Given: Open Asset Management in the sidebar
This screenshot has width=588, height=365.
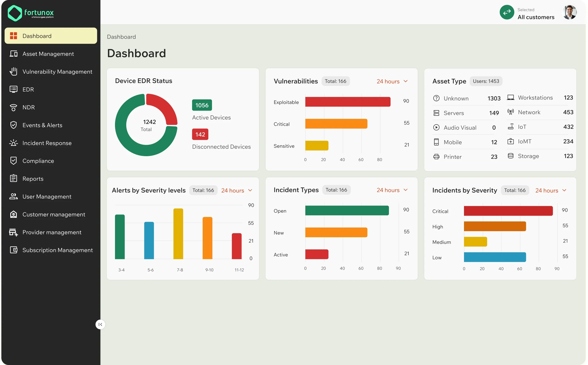Looking at the screenshot, I should click(x=51, y=54).
